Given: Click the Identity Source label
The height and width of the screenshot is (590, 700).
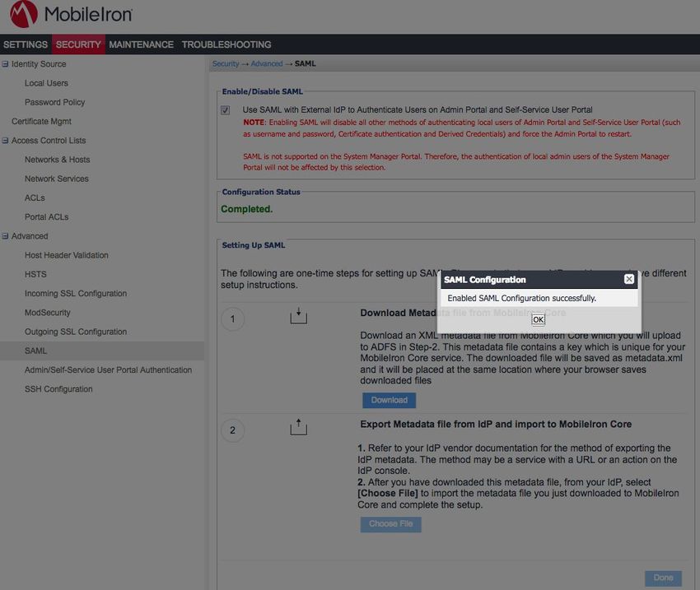Looking at the screenshot, I should [x=39, y=64].
